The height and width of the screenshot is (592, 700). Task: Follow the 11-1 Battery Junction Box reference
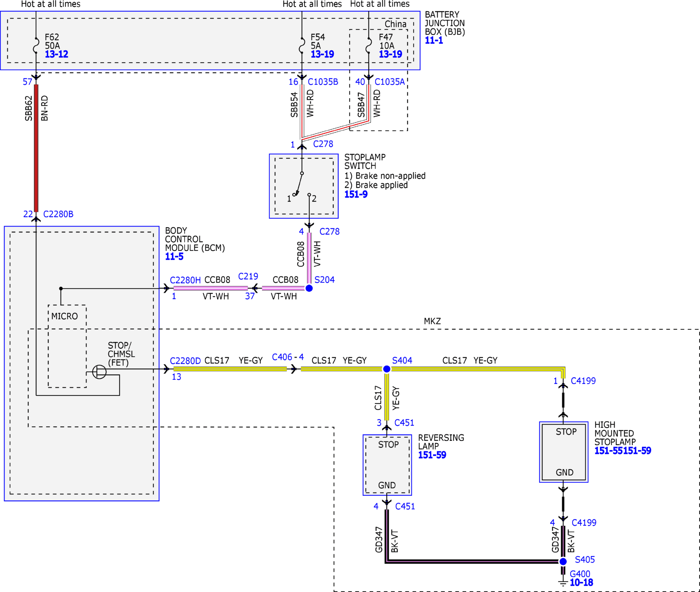click(x=434, y=40)
